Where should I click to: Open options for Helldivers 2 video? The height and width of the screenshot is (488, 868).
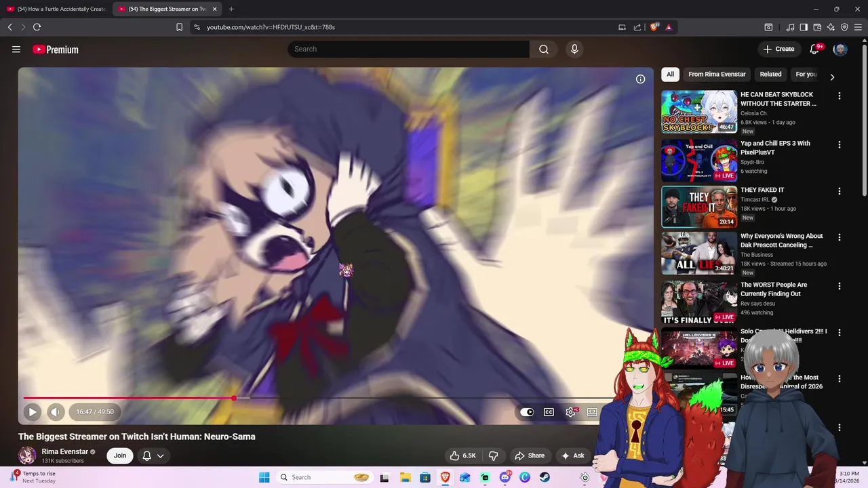point(840,333)
